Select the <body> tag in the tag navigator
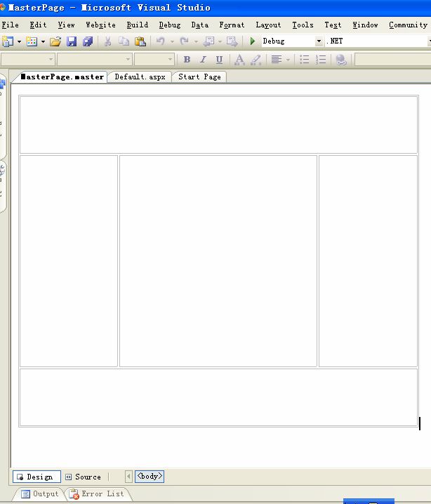The height and width of the screenshot is (504, 431). [x=150, y=476]
